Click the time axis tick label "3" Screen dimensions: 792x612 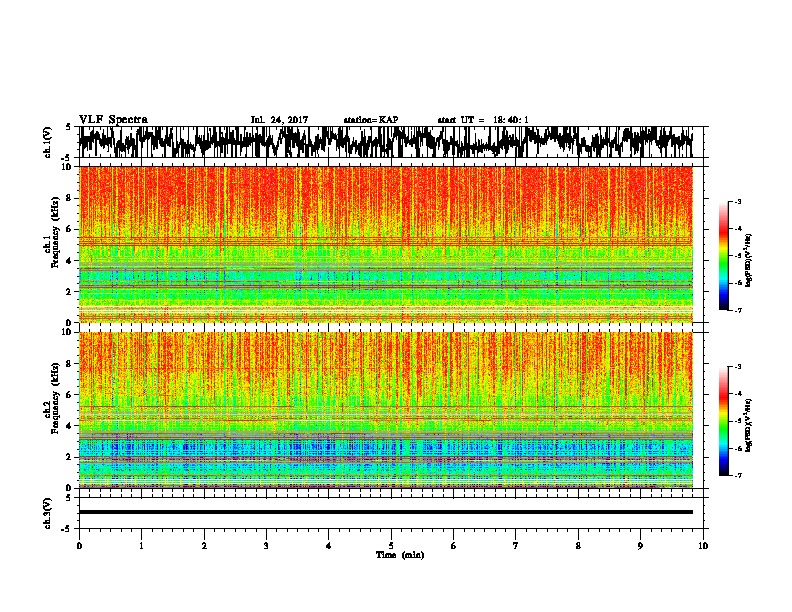click(266, 546)
